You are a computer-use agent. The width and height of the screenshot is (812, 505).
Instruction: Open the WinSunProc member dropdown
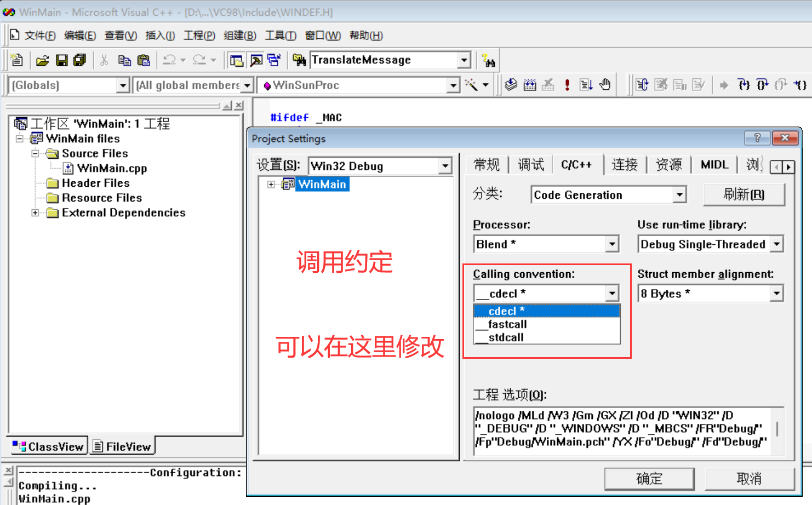pyautogui.click(x=453, y=85)
